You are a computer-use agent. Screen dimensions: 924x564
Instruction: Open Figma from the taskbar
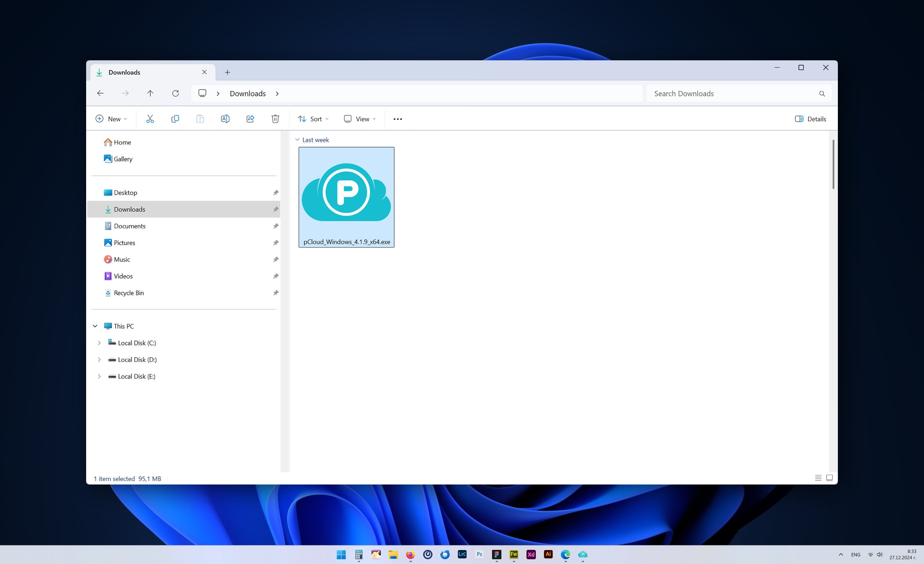pyautogui.click(x=497, y=554)
